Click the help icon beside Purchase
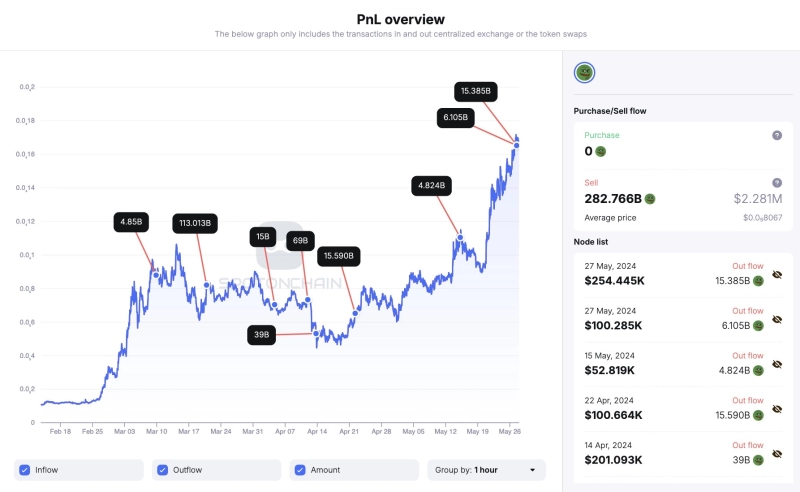 (x=777, y=135)
